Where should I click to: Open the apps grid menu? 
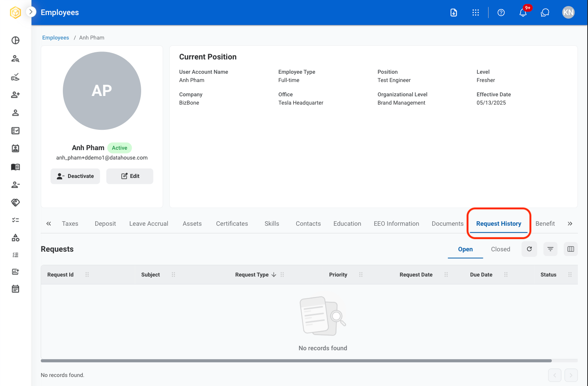point(476,12)
